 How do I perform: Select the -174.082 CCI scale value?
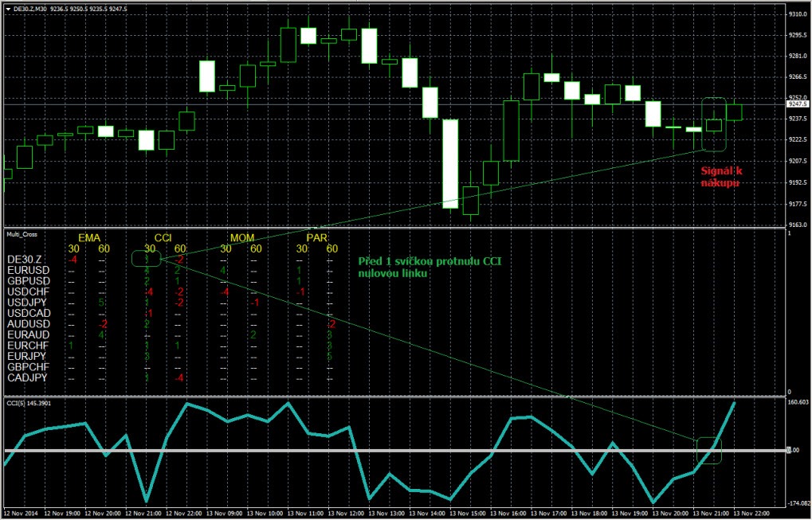(799, 503)
